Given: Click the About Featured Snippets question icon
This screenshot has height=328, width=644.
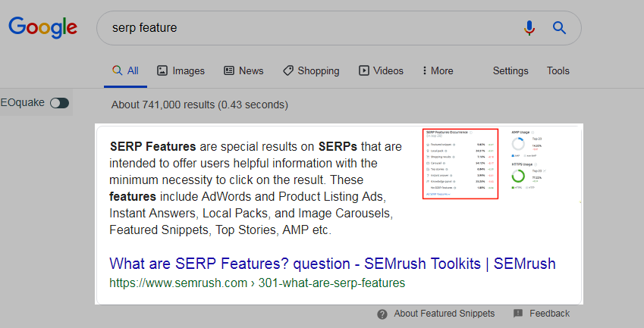Looking at the screenshot, I should [382, 314].
